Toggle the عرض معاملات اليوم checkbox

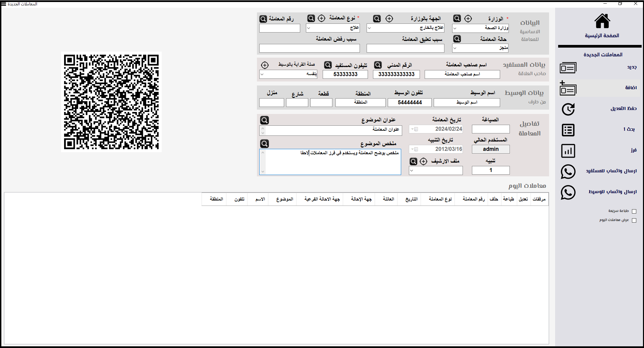pyautogui.click(x=634, y=220)
